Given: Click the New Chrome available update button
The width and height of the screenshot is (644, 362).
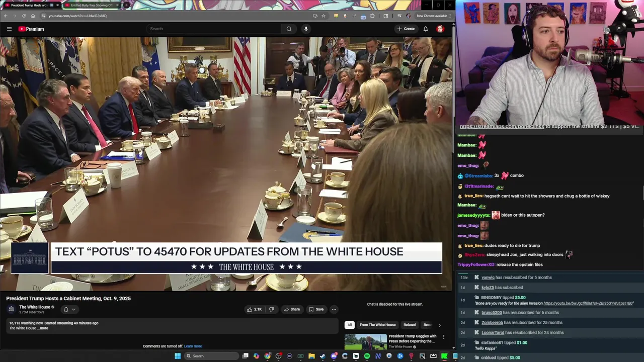Looking at the screenshot, I should tap(434, 16).
